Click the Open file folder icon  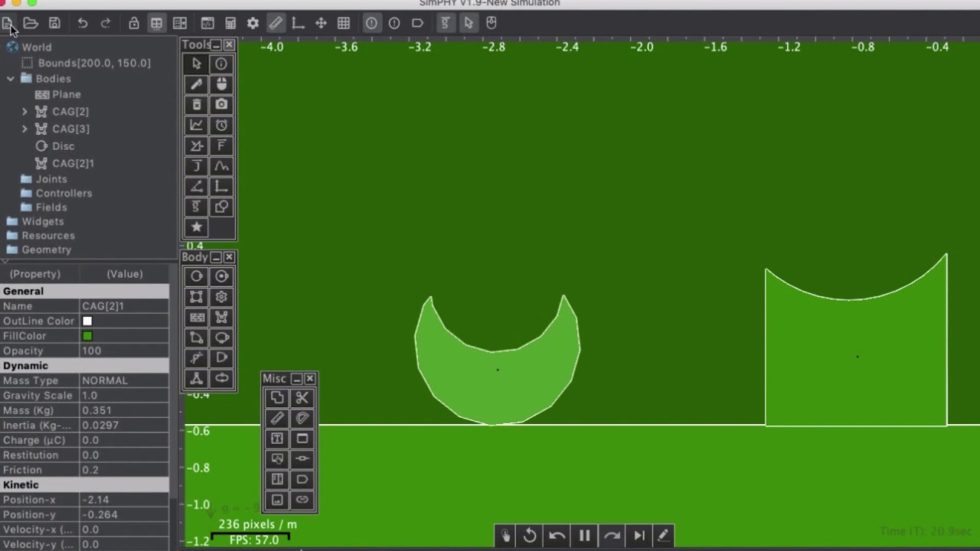[x=31, y=24]
